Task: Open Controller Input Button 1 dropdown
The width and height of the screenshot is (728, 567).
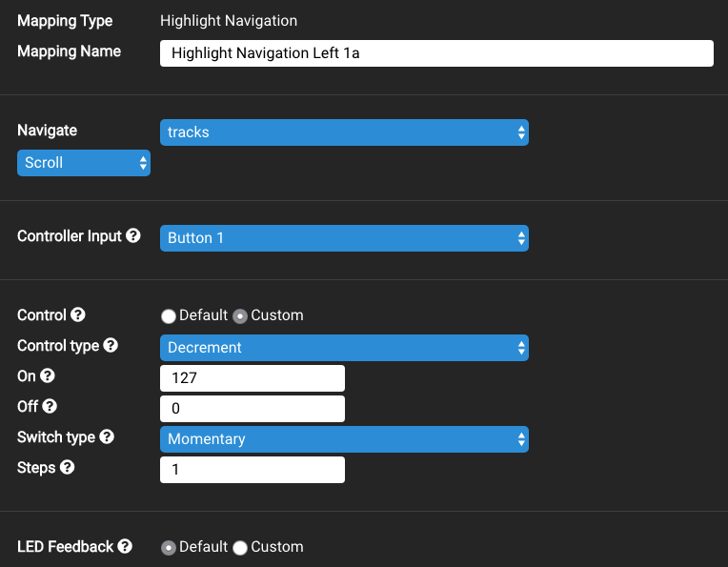Action: (344, 238)
